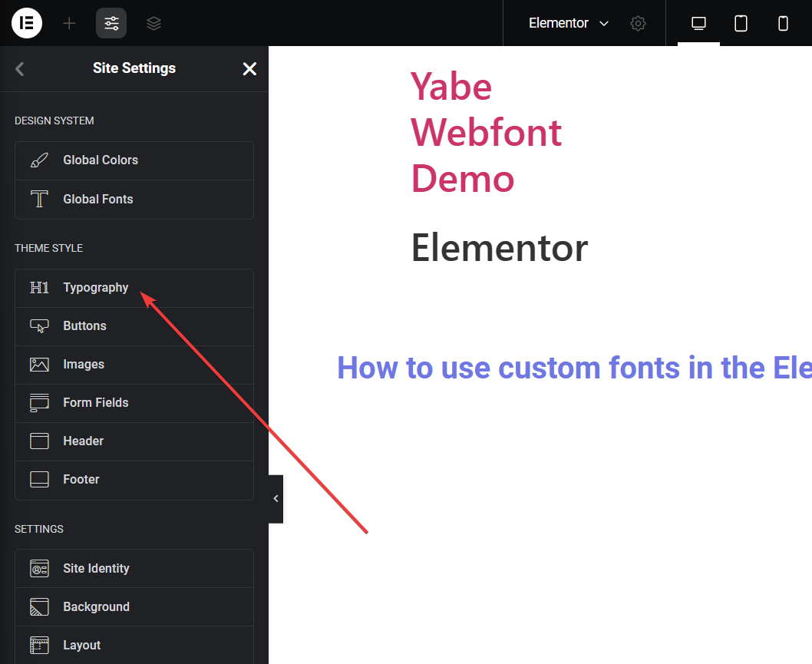812x664 pixels.
Task: Click the Footer layout icon
Action: (39, 480)
